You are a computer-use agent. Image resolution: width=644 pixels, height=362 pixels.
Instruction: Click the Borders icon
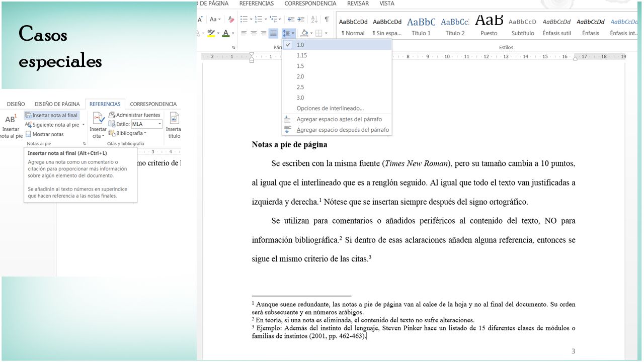click(318, 33)
